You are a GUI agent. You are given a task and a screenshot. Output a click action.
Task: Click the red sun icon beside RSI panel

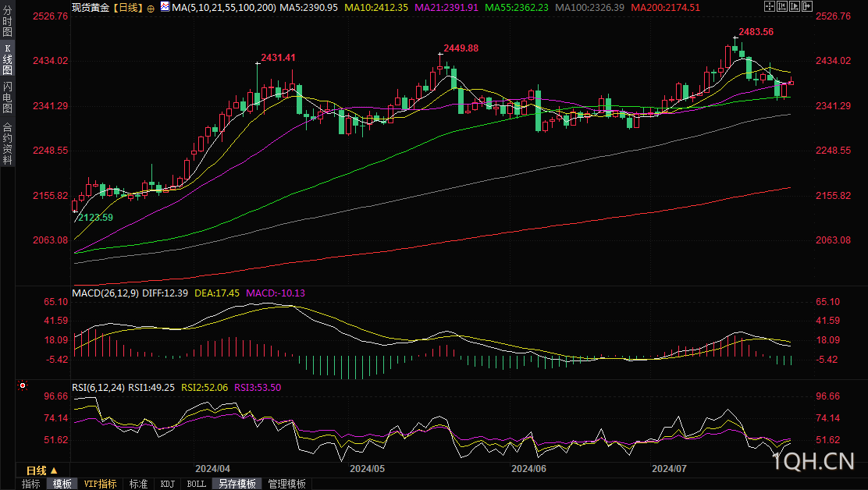[x=23, y=385]
